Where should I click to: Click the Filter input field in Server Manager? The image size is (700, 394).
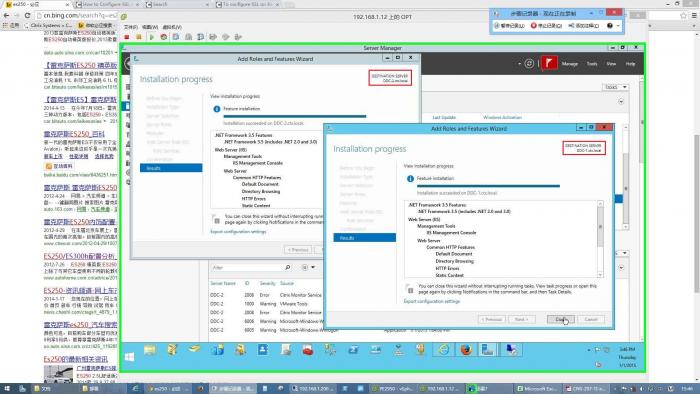pos(247,267)
